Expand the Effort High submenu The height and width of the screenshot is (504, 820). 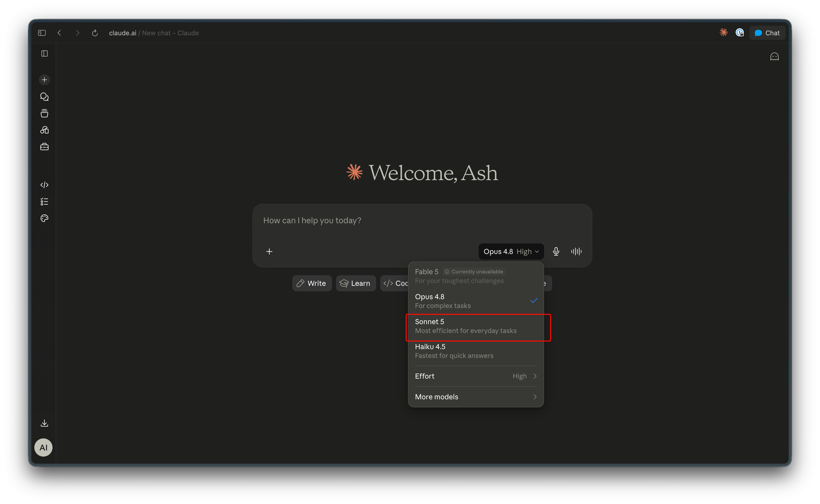coord(476,376)
